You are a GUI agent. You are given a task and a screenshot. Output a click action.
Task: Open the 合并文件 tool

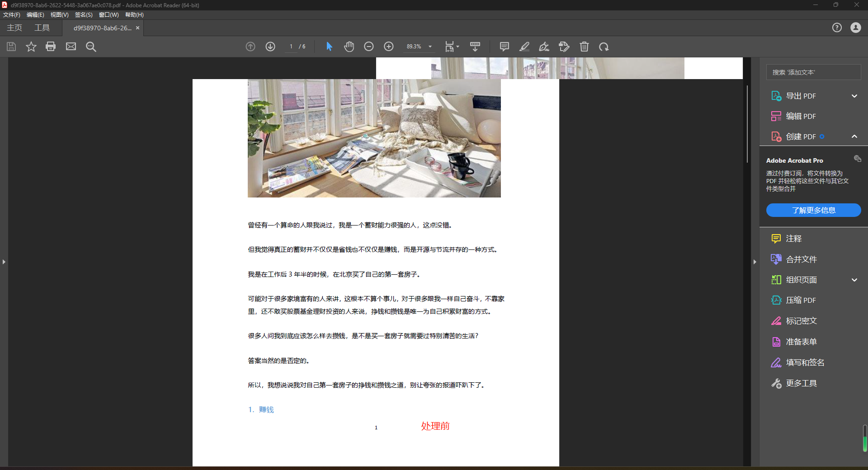tap(802, 259)
